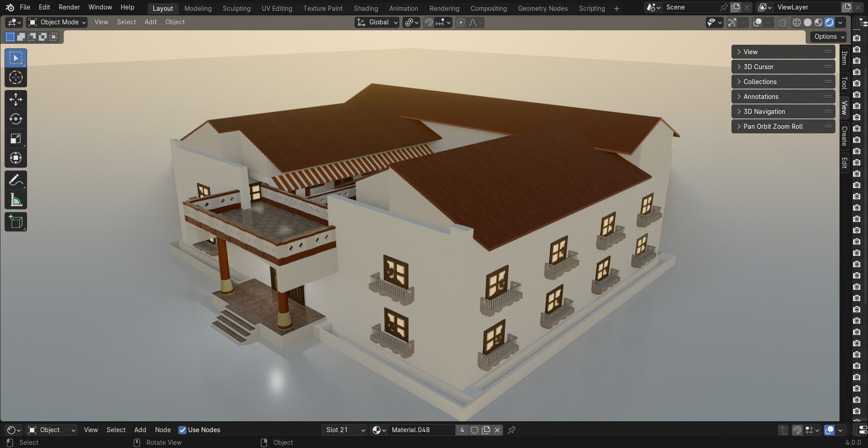
Task: Open the Options dropdown
Action: pos(829,37)
